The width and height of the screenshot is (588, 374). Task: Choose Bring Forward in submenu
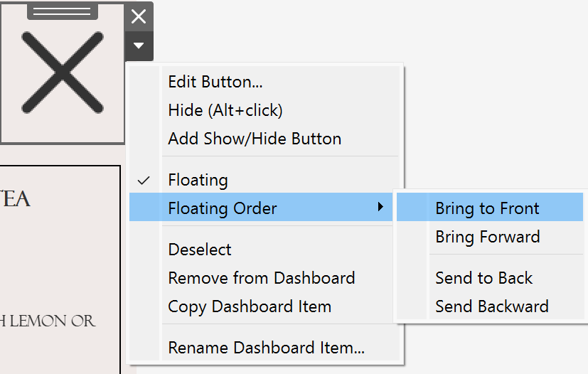pyautogui.click(x=487, y=237)
